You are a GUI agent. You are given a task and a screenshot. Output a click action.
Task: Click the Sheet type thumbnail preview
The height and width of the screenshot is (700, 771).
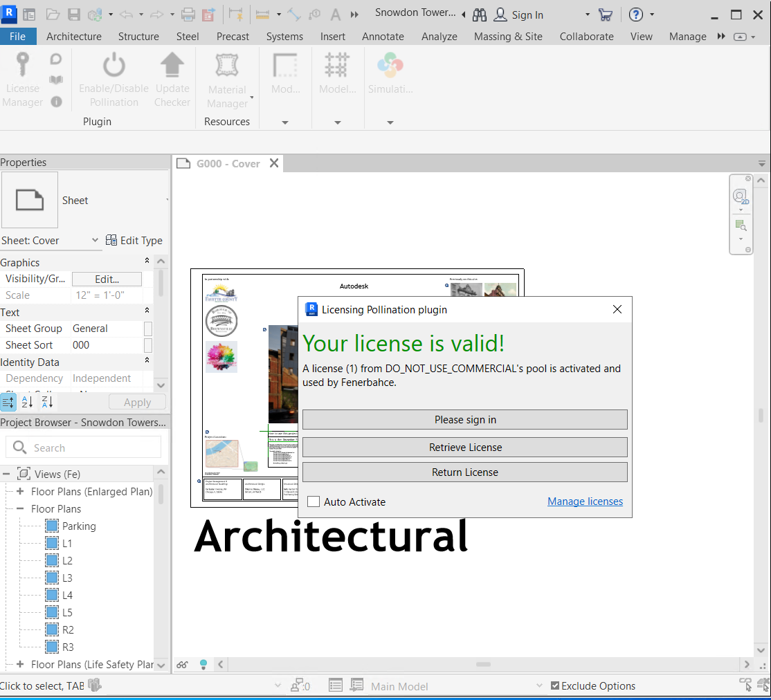click(30, 200)
